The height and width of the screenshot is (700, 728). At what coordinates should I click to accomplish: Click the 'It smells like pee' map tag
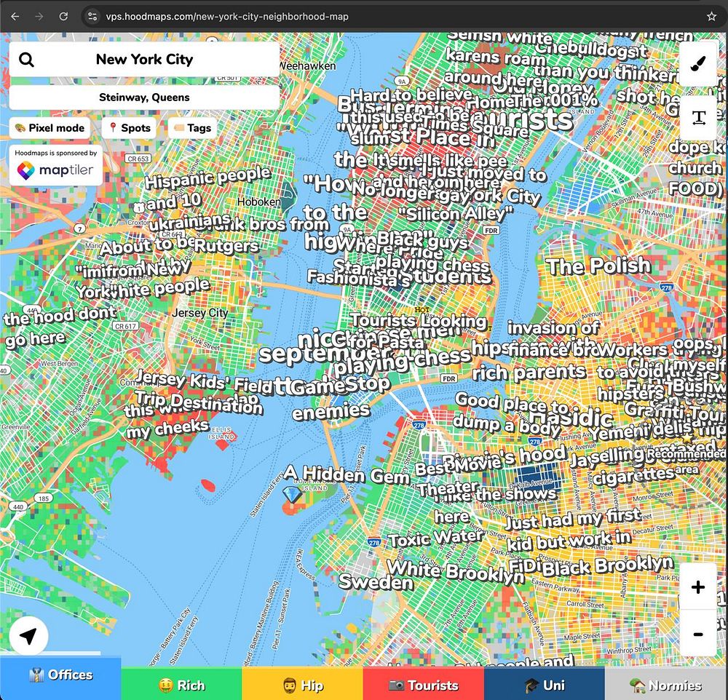pyautogui.click(x=440, y=161)
